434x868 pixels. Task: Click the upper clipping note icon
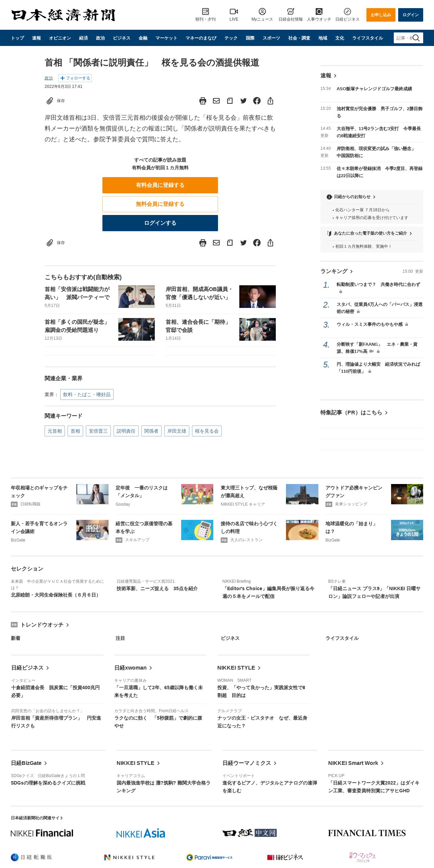pos(230,101)
